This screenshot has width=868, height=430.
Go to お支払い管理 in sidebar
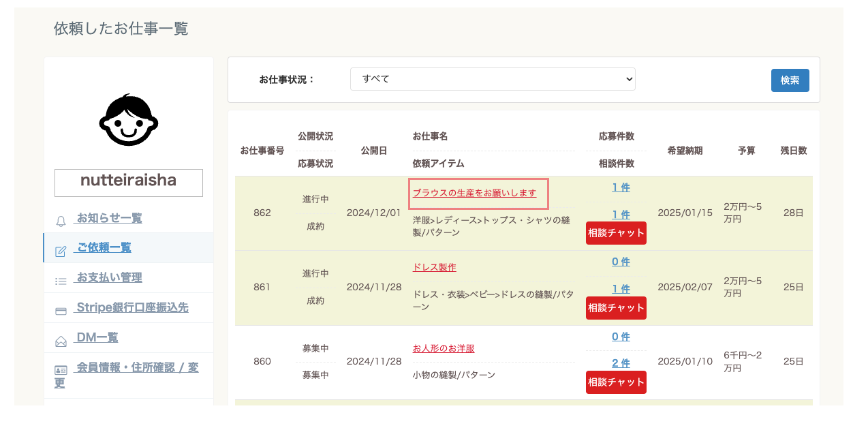pyautogui.click(x=109, y=277)
